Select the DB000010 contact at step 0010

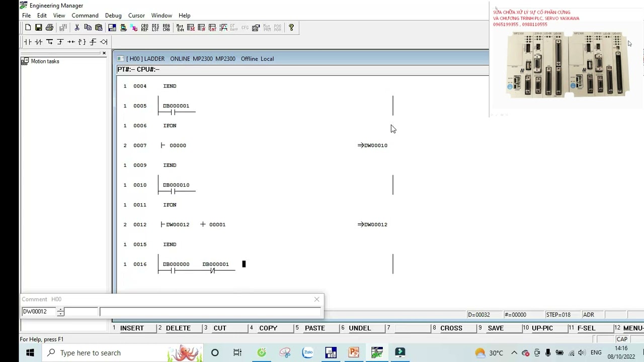(x=176, y=188)
